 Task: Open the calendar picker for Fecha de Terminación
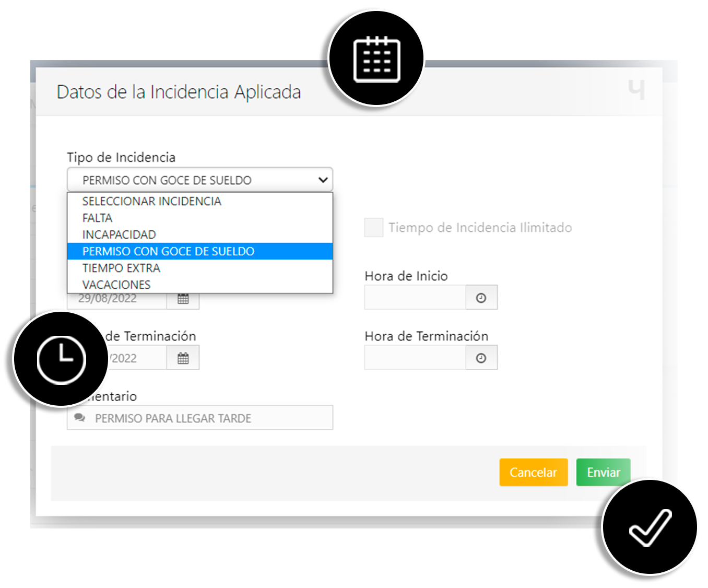[x=183, y=358]
